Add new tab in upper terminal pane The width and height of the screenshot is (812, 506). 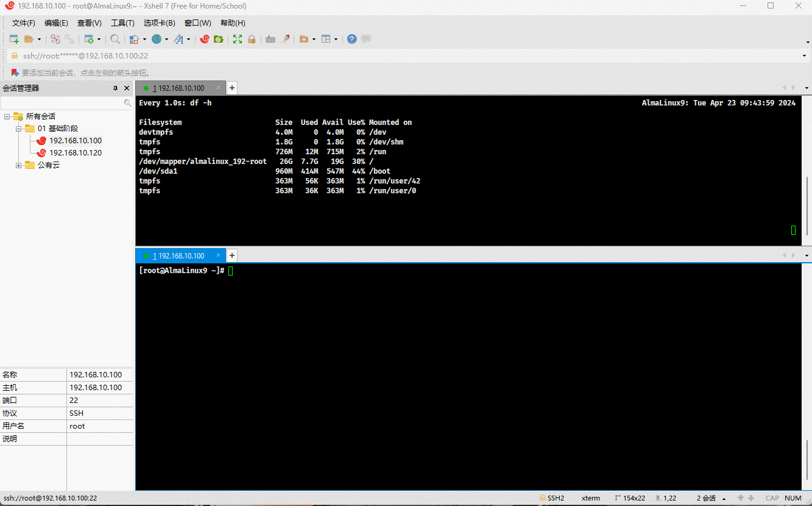point(232,88)
